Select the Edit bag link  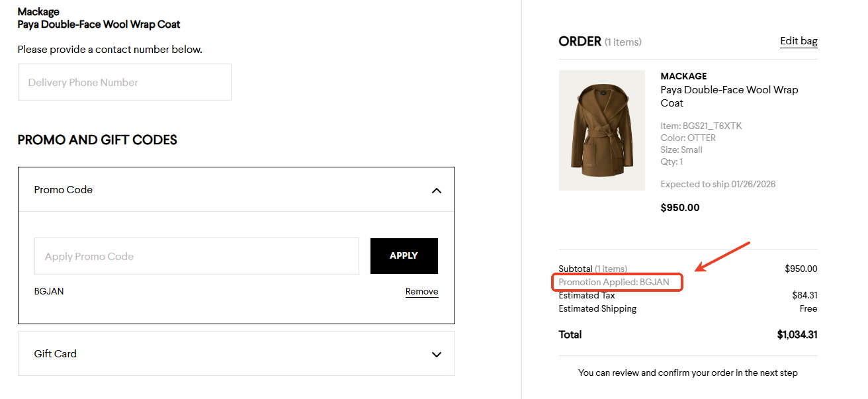798,41
